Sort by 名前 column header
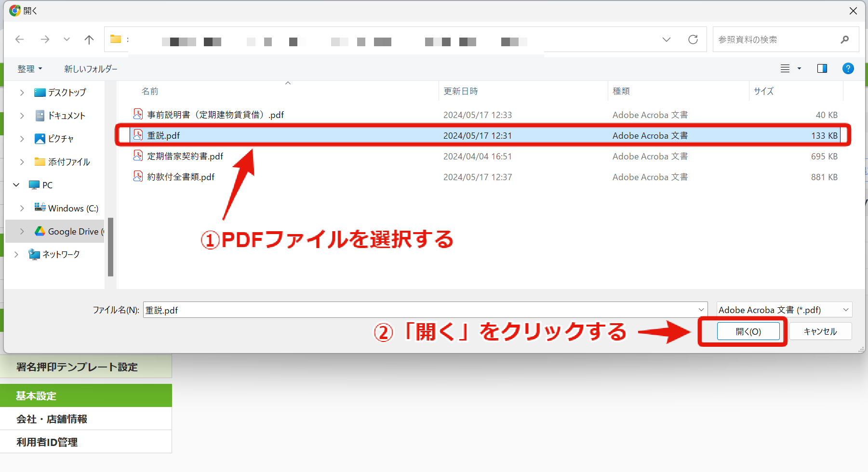The height and width of the screenshot is (472, 868). point(150,91)
